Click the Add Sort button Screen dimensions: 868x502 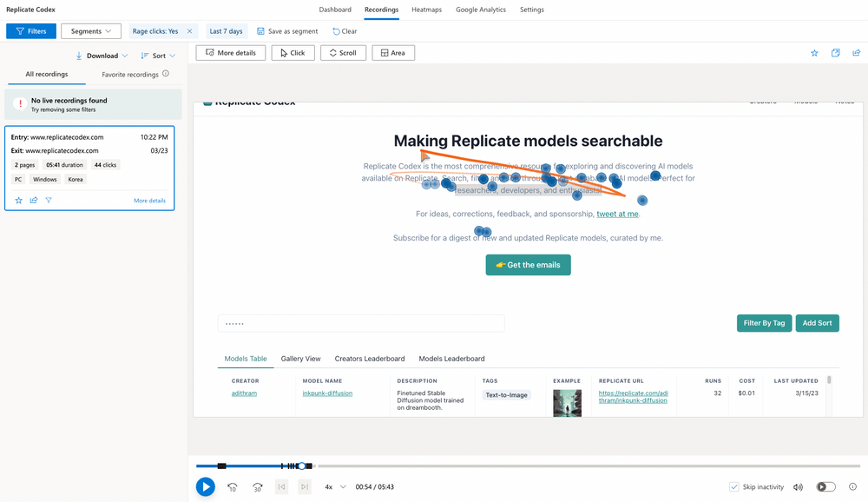(x=817, y=323)
